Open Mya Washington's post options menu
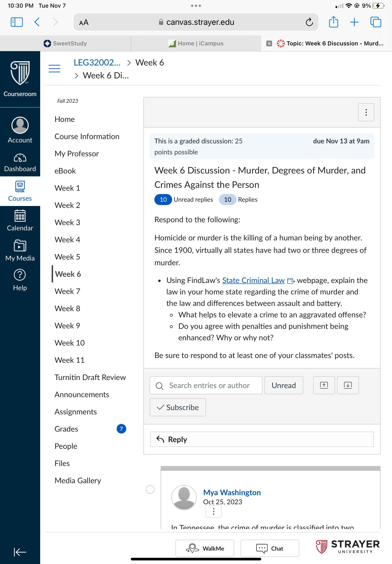The width and height of the screenshot is (392, 564). point(213,511)
